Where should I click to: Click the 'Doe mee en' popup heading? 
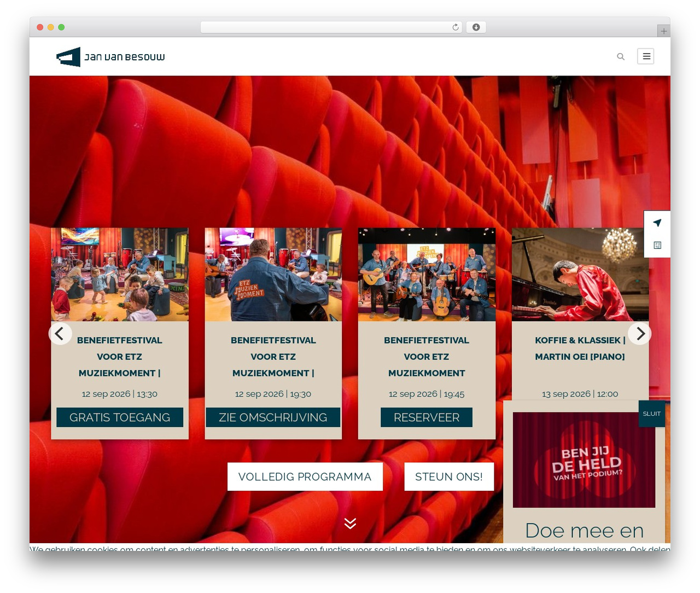point(584,531)
